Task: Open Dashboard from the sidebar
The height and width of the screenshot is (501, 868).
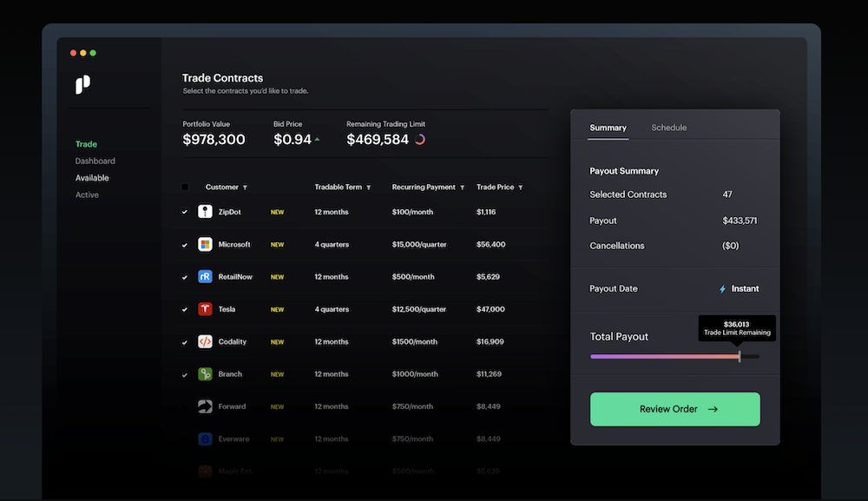Action: [95, 161]
